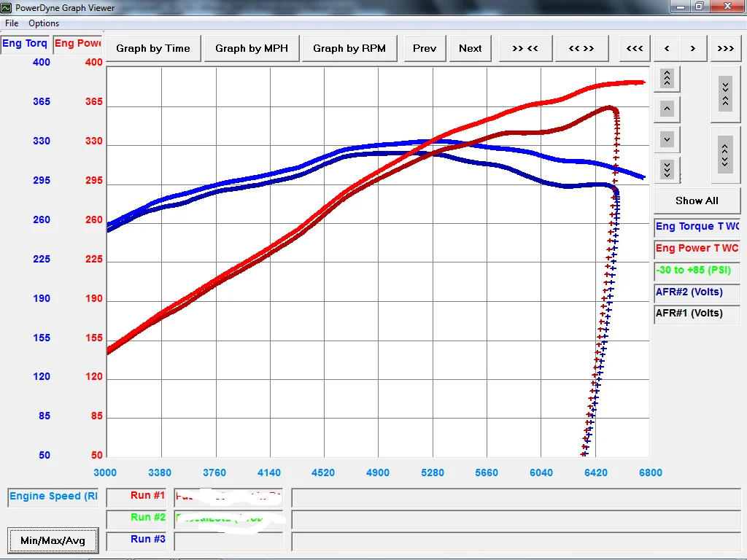Select Graph by MPH
This screenshot has height=560, width=747.
[252, 49]
